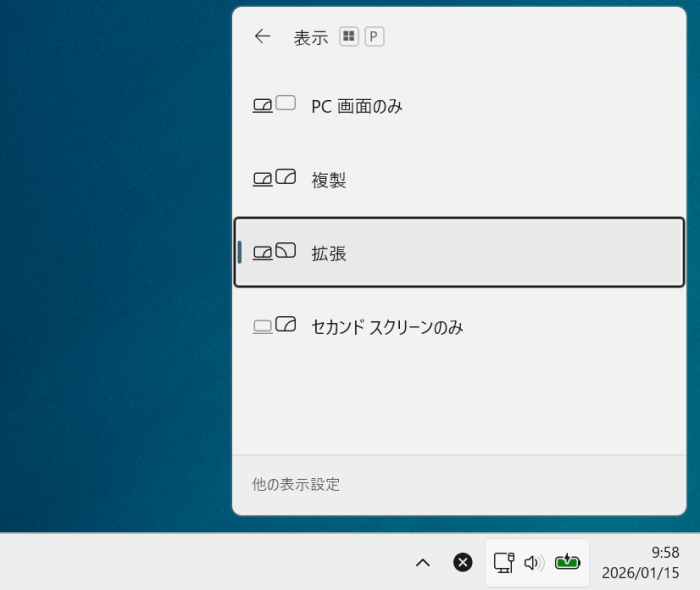Show hidden icons with the taskbar chevron
700x590 pixels.
[423, 563]
